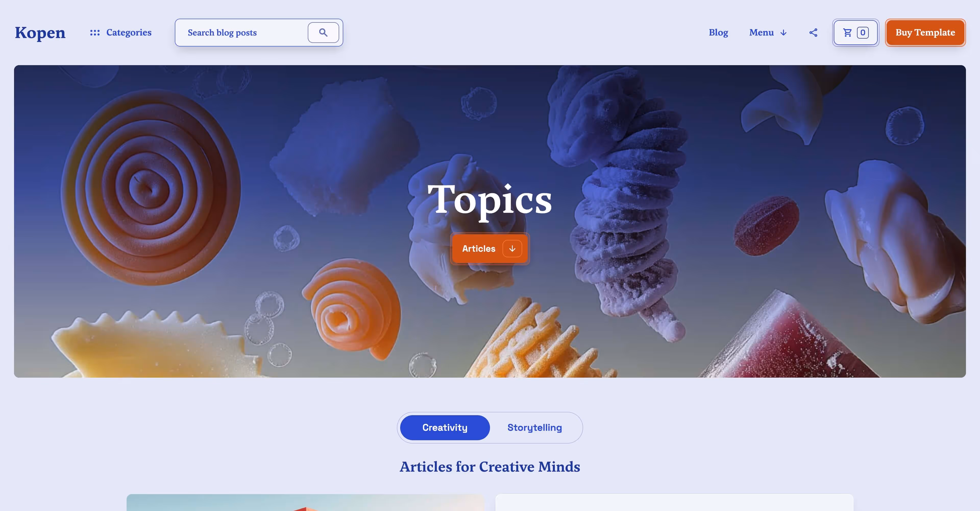Click the shopping cart icon

pos(847,32)
